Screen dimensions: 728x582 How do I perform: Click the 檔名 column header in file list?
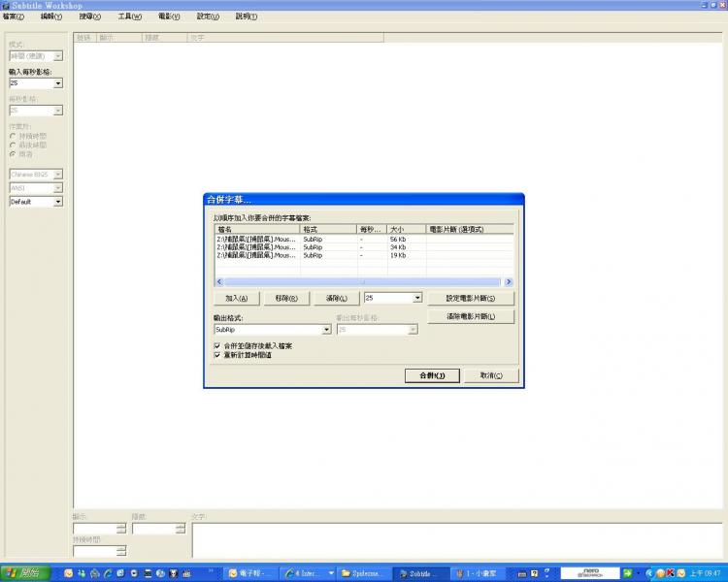pyautogui.click(x=257, y=229)
